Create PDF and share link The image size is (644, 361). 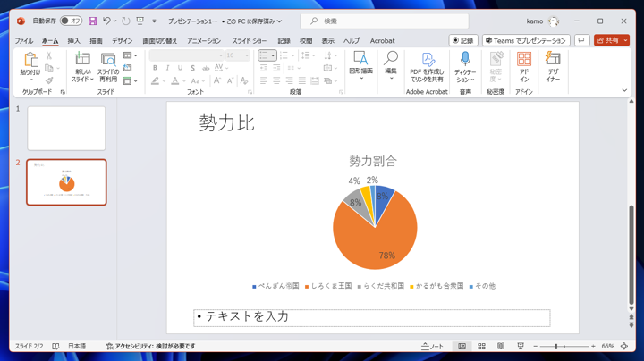pyautogui.click(x=427, y=67)
